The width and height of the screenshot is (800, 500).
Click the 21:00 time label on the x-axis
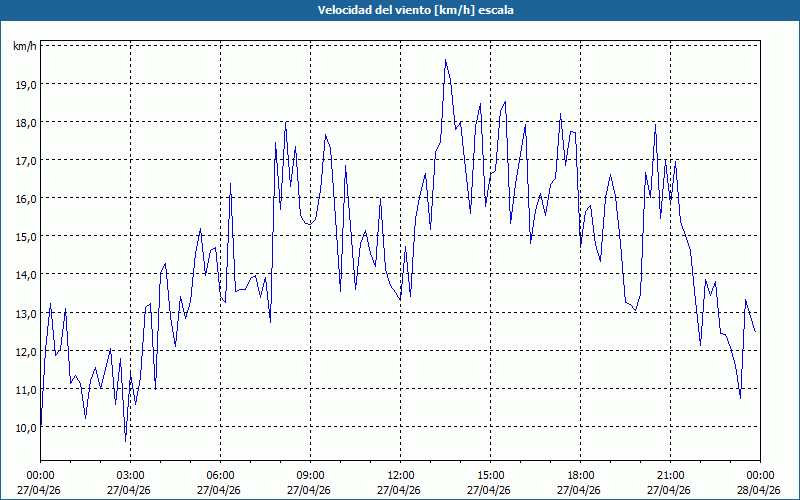tap(670, 475)
